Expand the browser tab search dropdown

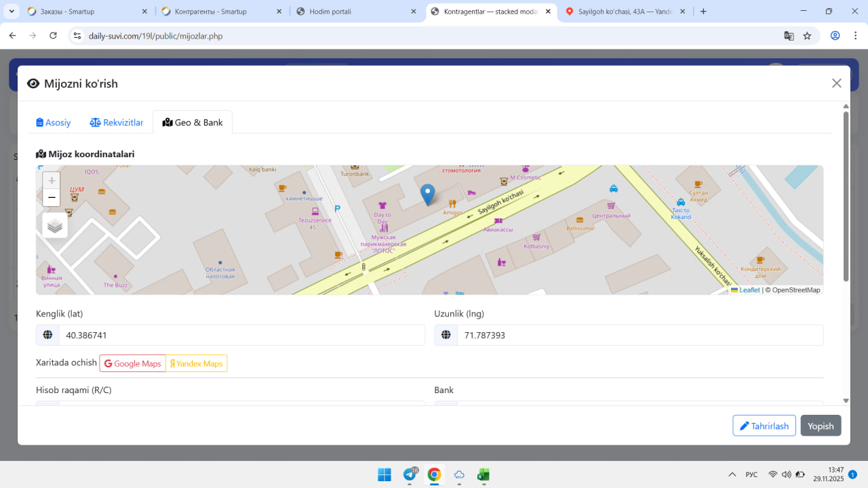point(12,12)
